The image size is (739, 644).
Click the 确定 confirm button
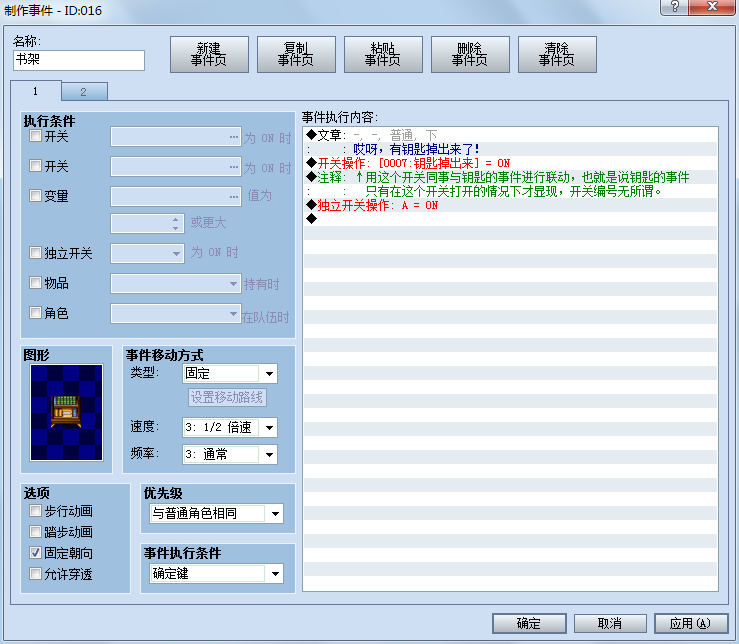pos(529,624)
